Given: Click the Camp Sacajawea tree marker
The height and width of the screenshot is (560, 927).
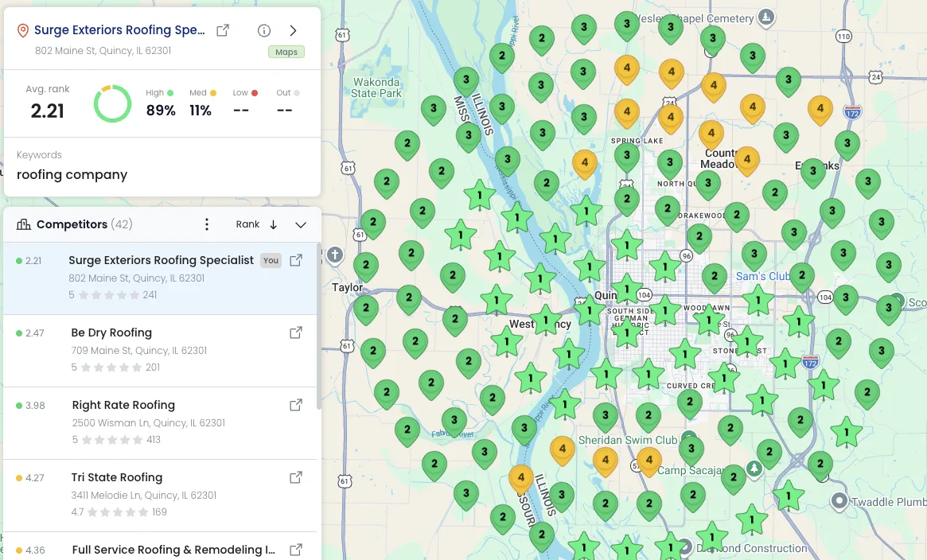Looking at the screenshot, I should (754, 469).
